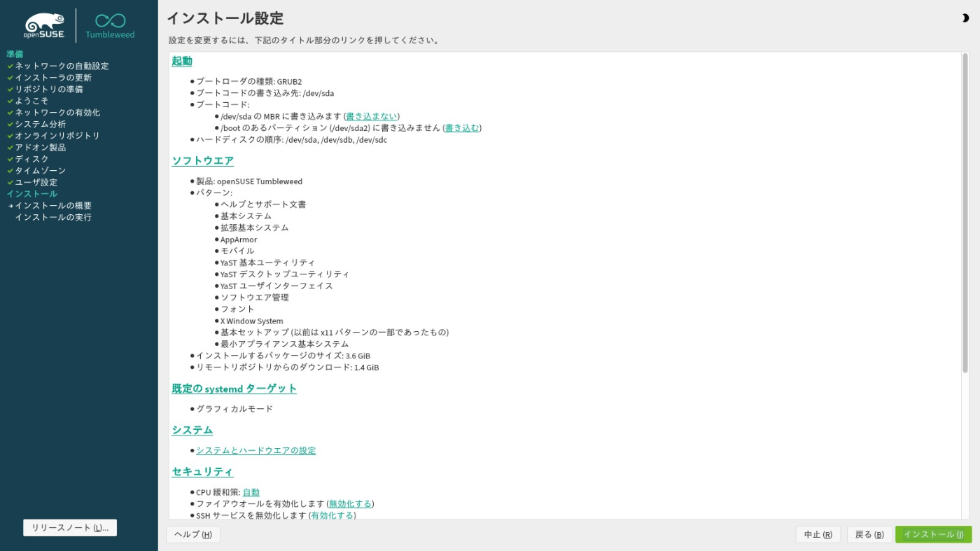Click グラフィカルモード target entry
This screenshot has height=551, width=980.
(x=234, y=409)
